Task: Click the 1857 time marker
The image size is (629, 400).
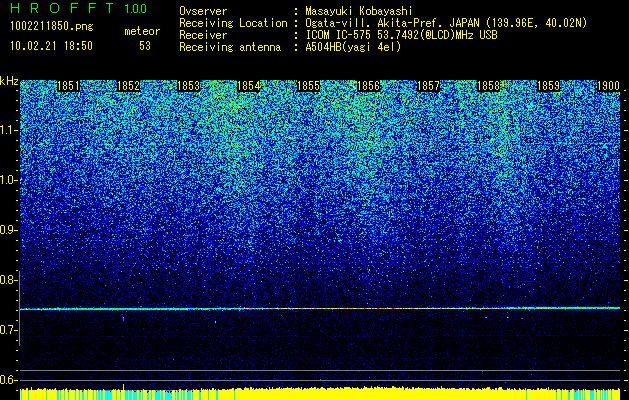Action: pos(428,86)
